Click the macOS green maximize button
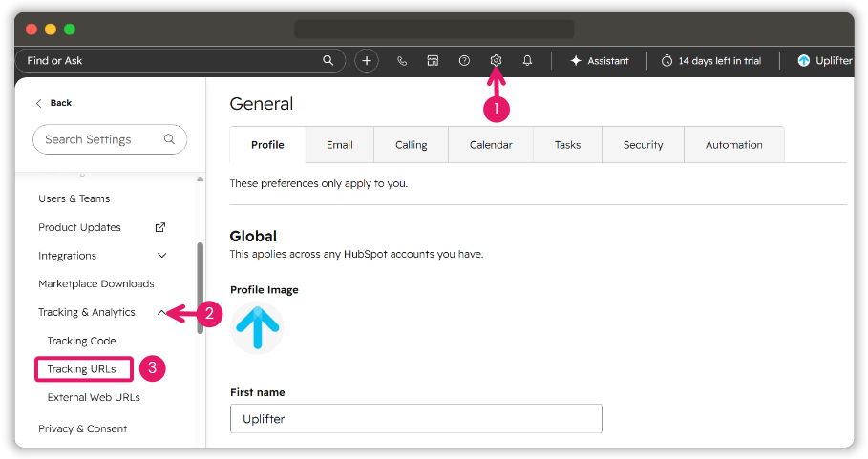Screen dimensions: 868x459 click(69, 30)
